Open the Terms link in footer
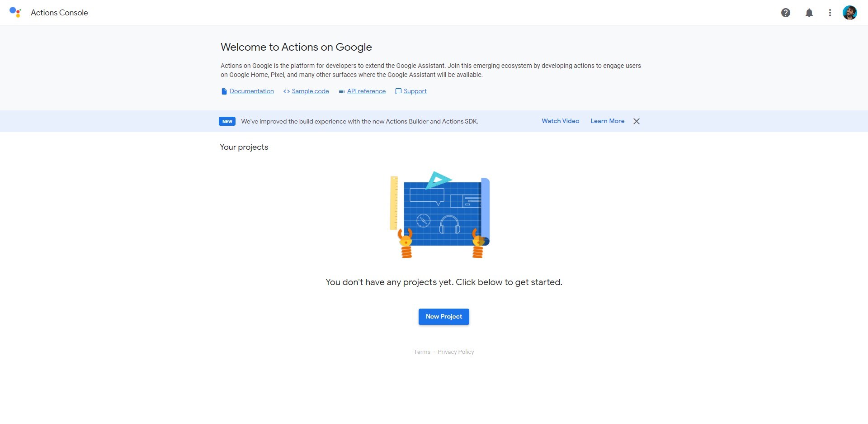868x424 pixels. 422,352
